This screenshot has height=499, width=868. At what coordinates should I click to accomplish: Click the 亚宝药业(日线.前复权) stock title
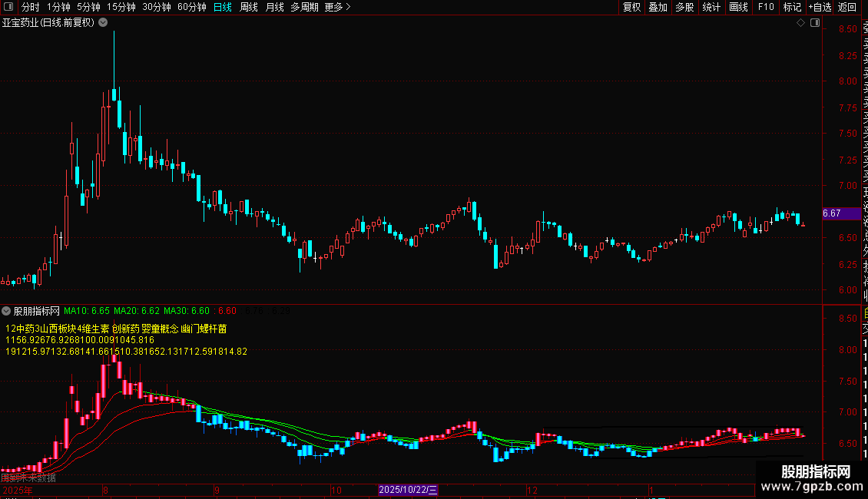[x=48, y=23]
